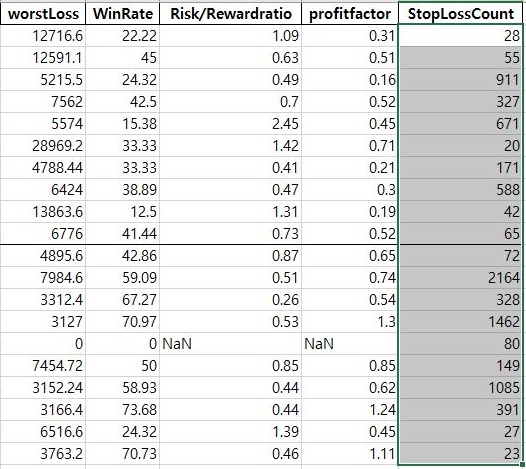Click the worstLoss cell 7562
The height and width of the screenshot is (469, 526).
43,102
